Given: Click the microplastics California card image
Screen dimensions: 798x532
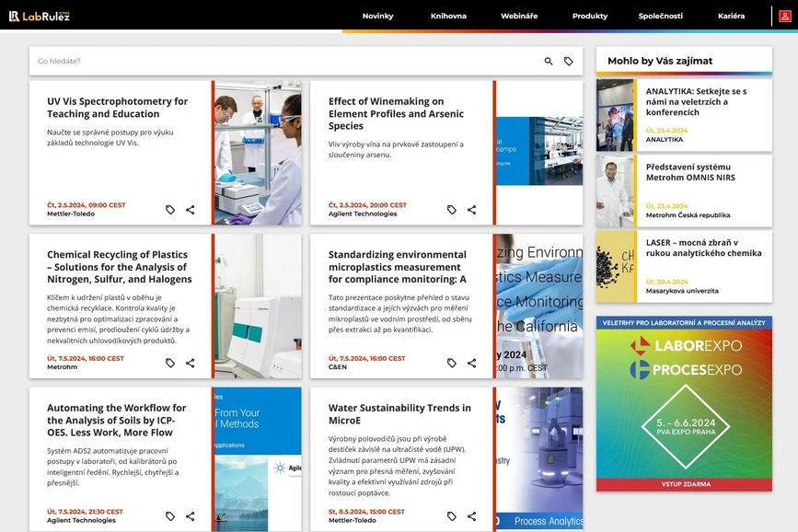Looking at the screenshot, I should click(539, 306).
